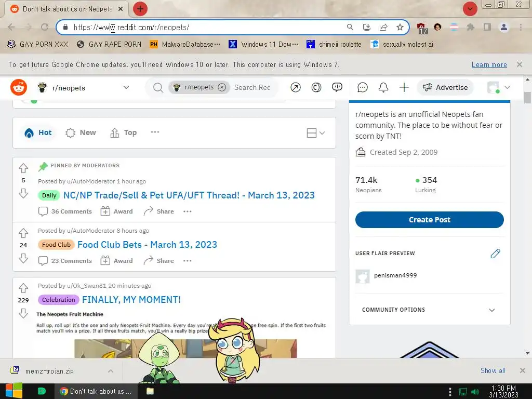Click the Reddit logo home icon

tap(19, 87)
